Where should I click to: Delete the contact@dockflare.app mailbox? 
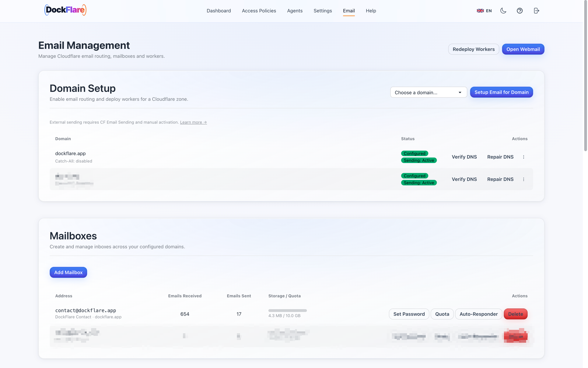click(x=515, y=314)
